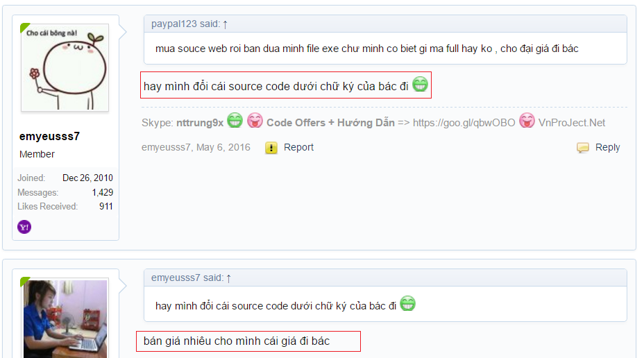Jump to original post via paypal123 arrow

tap(225, 25)
